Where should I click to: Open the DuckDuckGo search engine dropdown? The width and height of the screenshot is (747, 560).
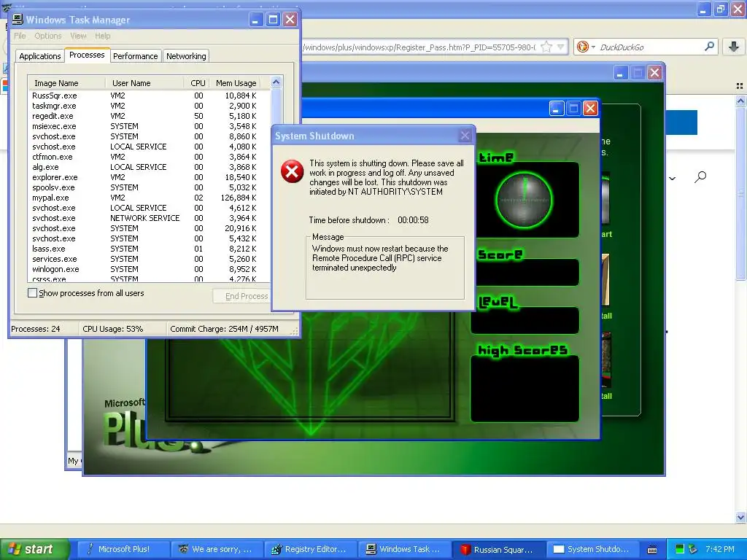[586, 47]
